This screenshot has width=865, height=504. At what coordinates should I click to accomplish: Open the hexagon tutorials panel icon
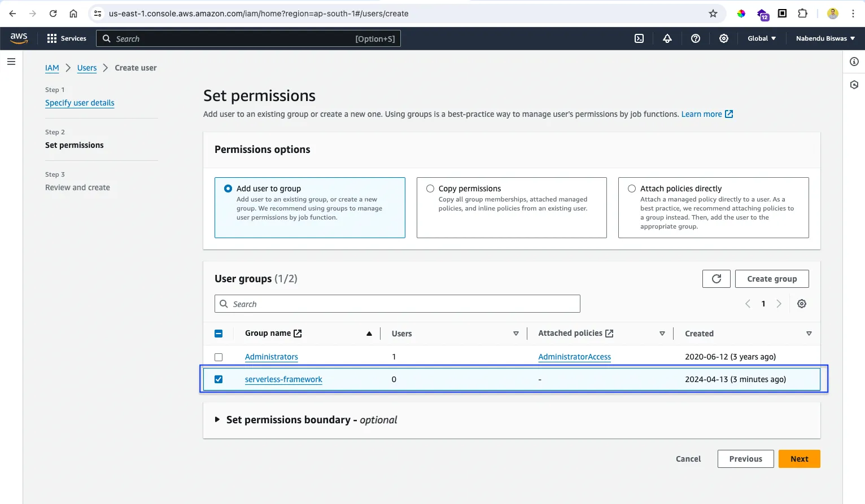(x=854, y=85)
